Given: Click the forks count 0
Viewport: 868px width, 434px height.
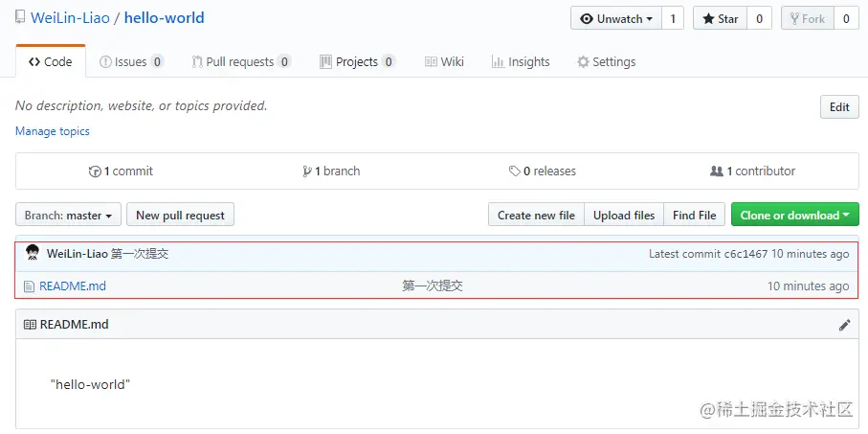Looking at the screenshot, I should [x=846, y=19].
